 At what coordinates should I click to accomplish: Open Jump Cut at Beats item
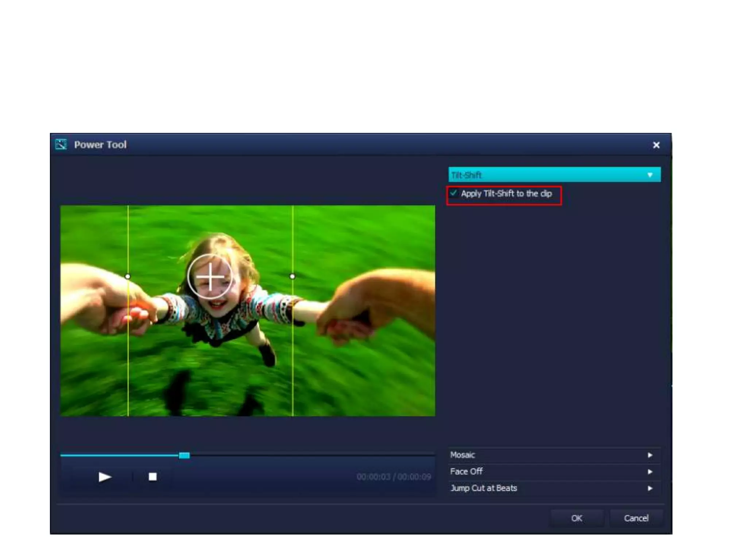pos(483,488)
